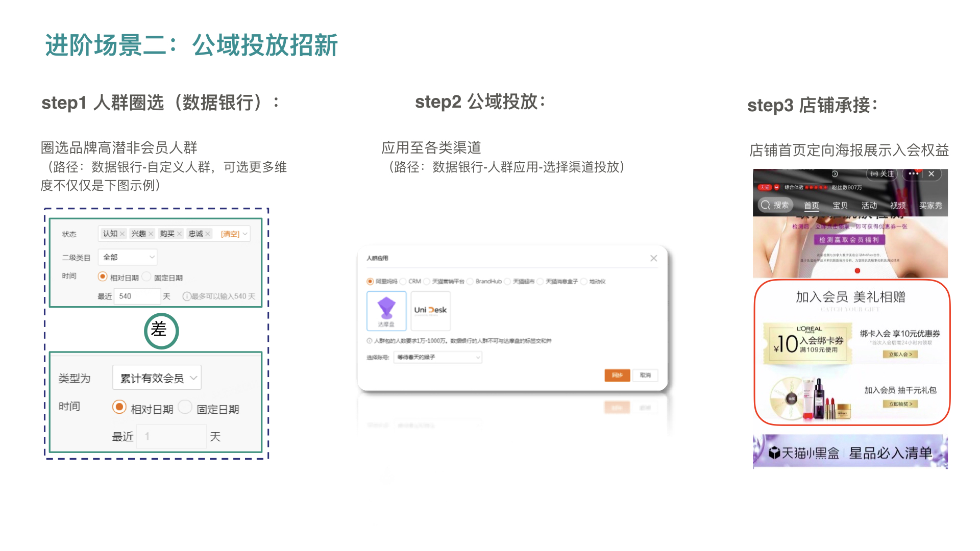Click the 取消 button in dialog

[x=645, y=375]
